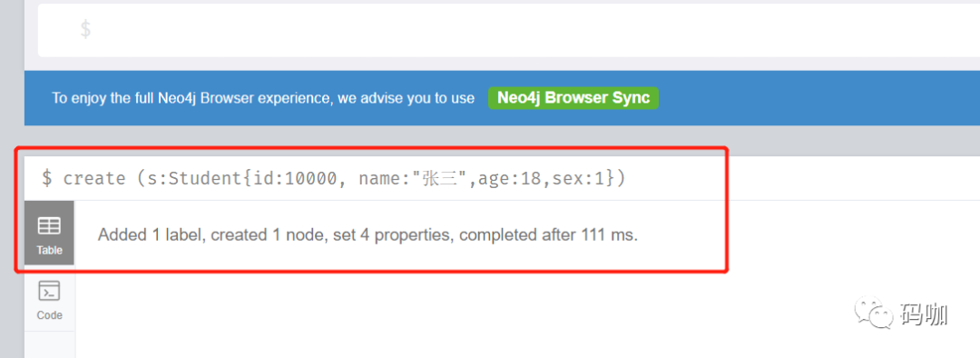Click the dollar prompt in the top editor

click(x=85, y=29)
